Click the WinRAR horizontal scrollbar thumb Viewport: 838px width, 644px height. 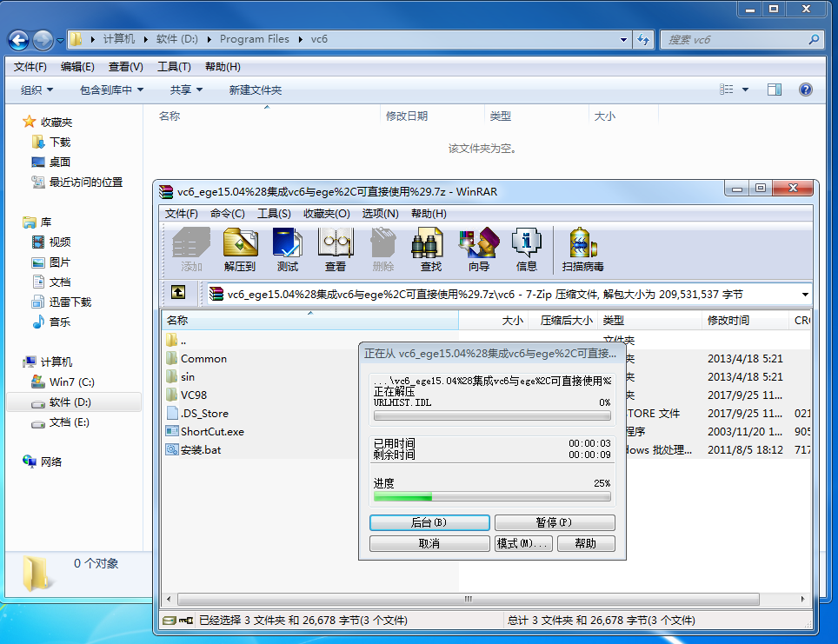[x=469, y=599]
